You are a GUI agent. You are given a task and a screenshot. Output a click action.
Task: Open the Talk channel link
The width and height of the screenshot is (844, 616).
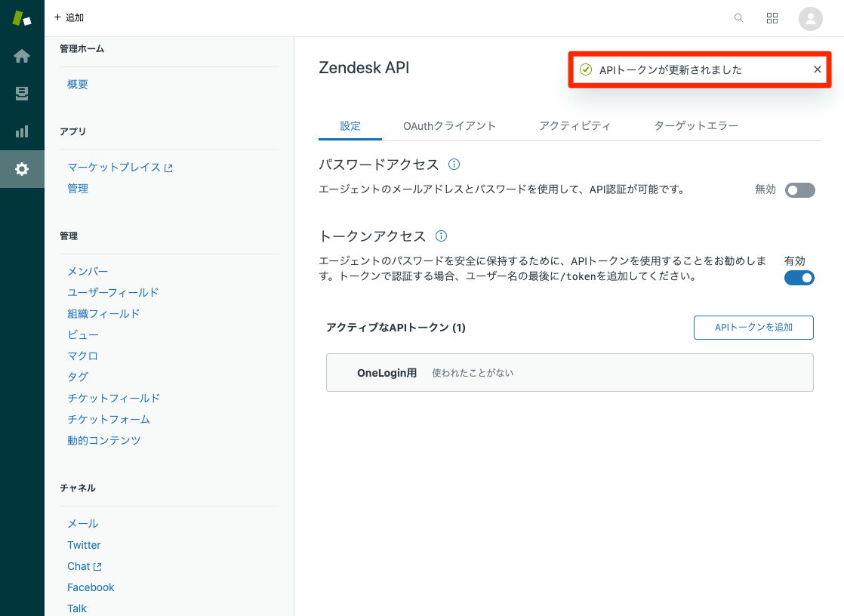[76, 608]
